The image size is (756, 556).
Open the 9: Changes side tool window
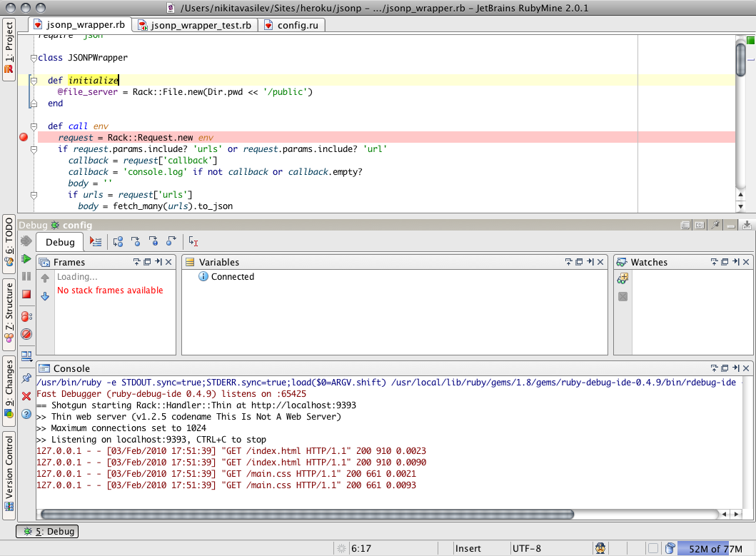[9, 390]
